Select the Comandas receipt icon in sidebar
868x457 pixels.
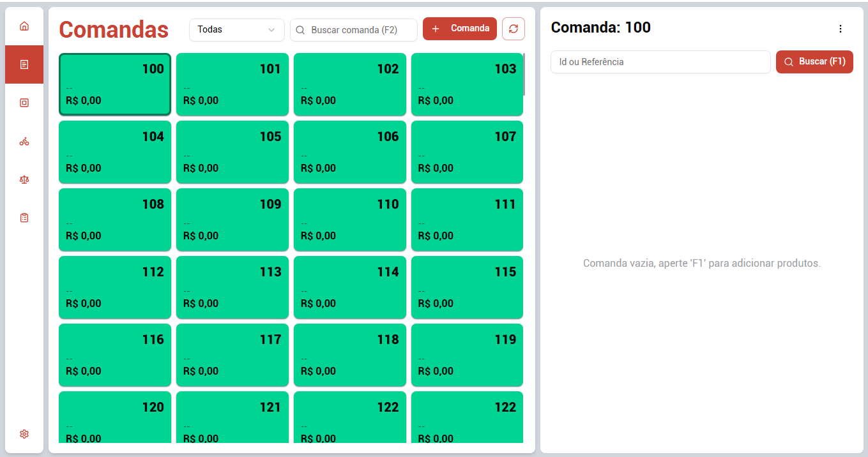coord(24,64)
